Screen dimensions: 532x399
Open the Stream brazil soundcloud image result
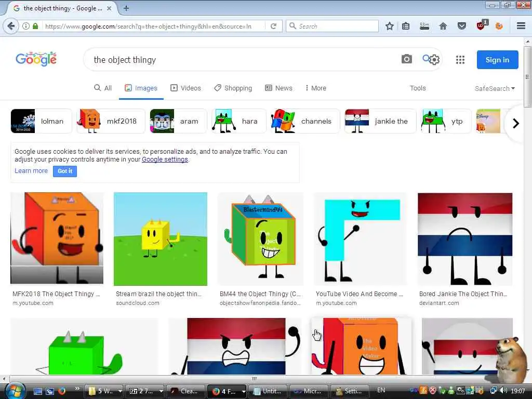click(160, 239)
